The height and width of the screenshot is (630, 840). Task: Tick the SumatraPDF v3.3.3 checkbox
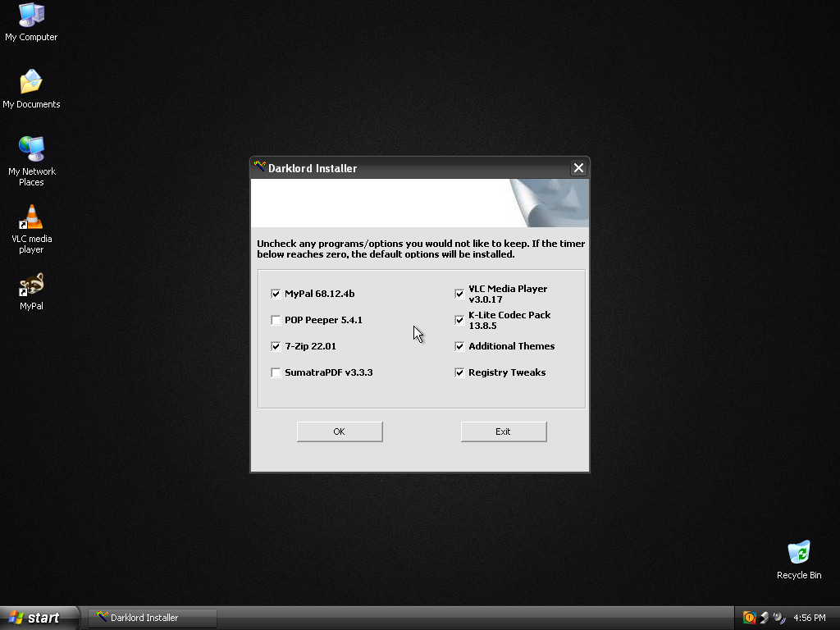(276, 372)
